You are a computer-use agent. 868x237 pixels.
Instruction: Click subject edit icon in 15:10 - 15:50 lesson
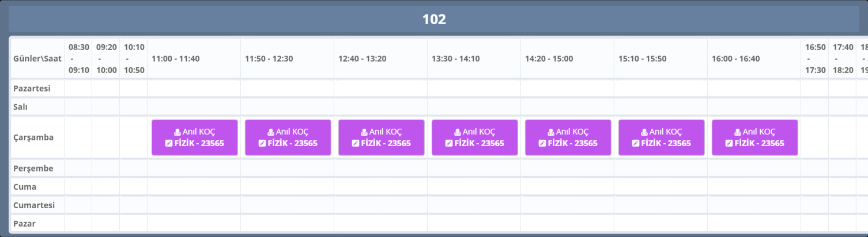coord(635,143)
